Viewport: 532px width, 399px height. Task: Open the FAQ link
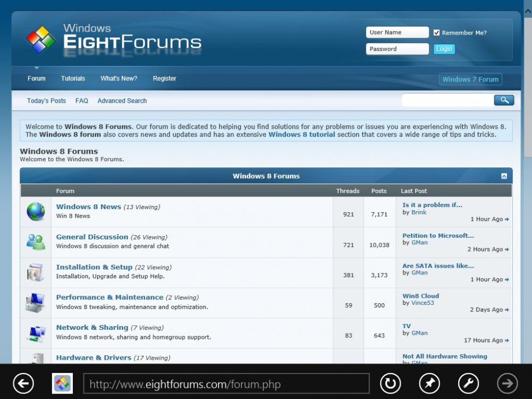click(x=82, y=101)
